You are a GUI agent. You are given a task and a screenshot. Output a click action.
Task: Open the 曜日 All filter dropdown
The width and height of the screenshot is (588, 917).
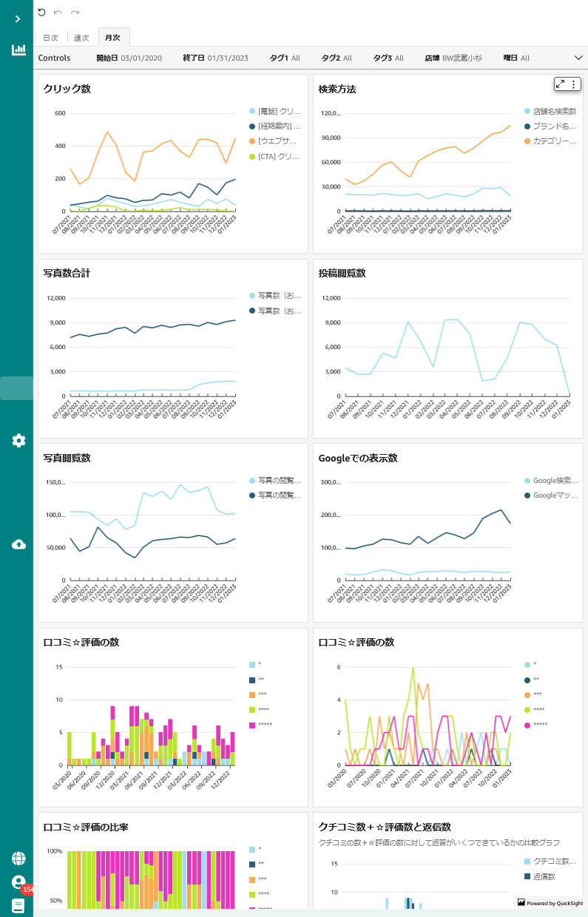[x=516, y=58]
